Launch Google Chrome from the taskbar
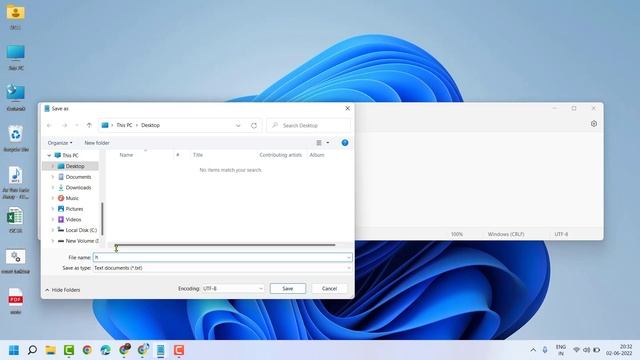Viewport: 640px width, 360px height. (87, 350)
